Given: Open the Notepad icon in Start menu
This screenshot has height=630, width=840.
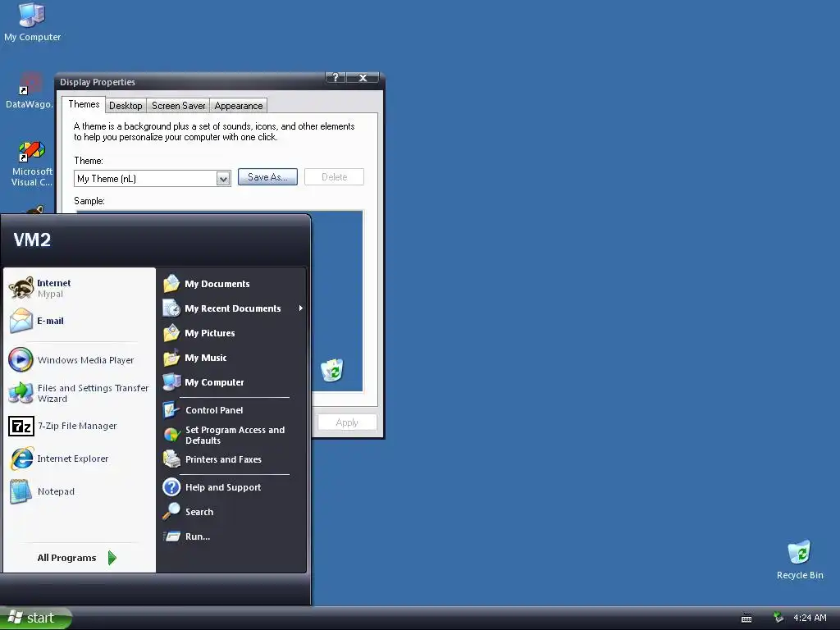Looking at the screenshot, I should (21, 491).
